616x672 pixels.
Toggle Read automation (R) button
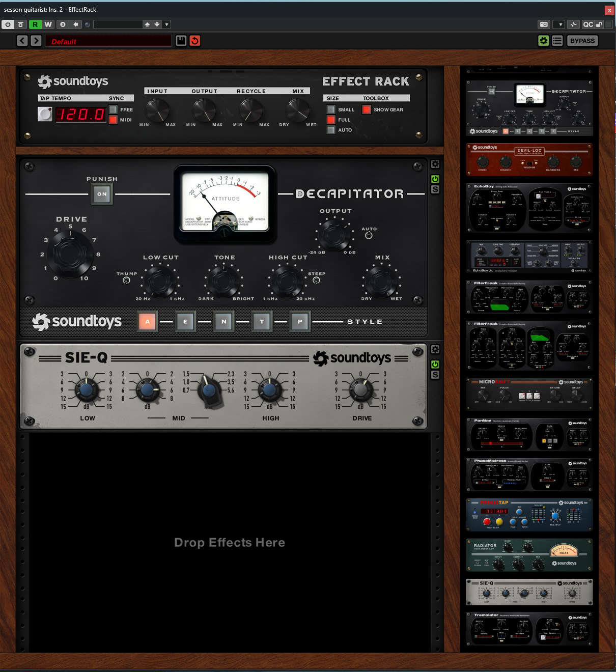pyautogui.click(x=35, y=24)
